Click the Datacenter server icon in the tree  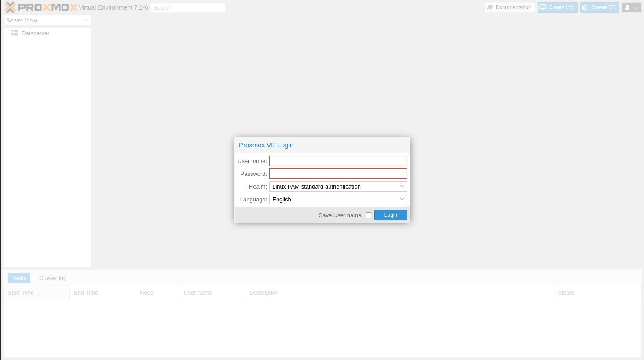point(14,33)
